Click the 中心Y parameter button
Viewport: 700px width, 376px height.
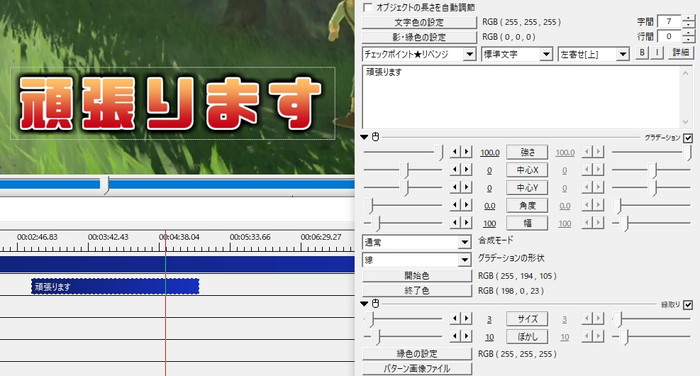tap(527, 188)
